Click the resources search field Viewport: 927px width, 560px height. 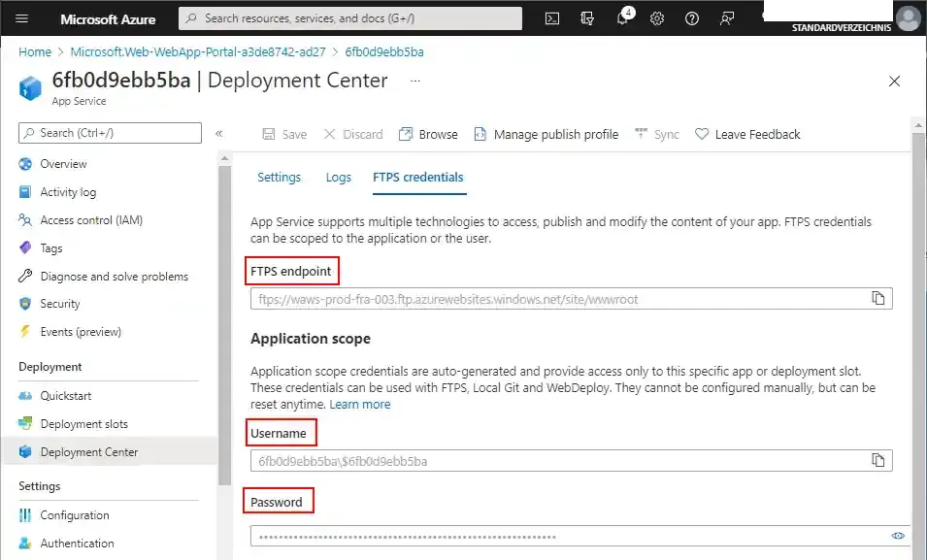(x=349, y=16)
